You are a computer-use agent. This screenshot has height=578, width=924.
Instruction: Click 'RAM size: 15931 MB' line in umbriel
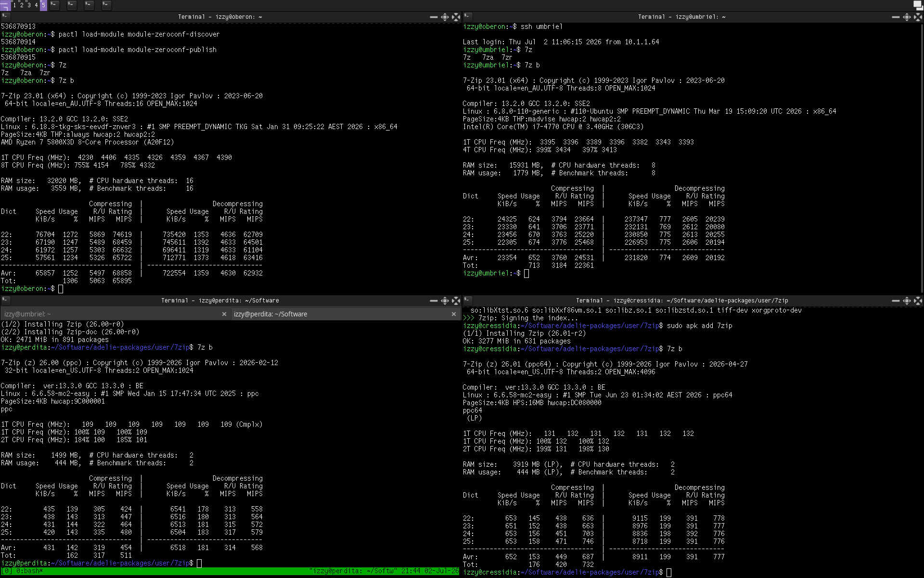(x=559, y=165)
